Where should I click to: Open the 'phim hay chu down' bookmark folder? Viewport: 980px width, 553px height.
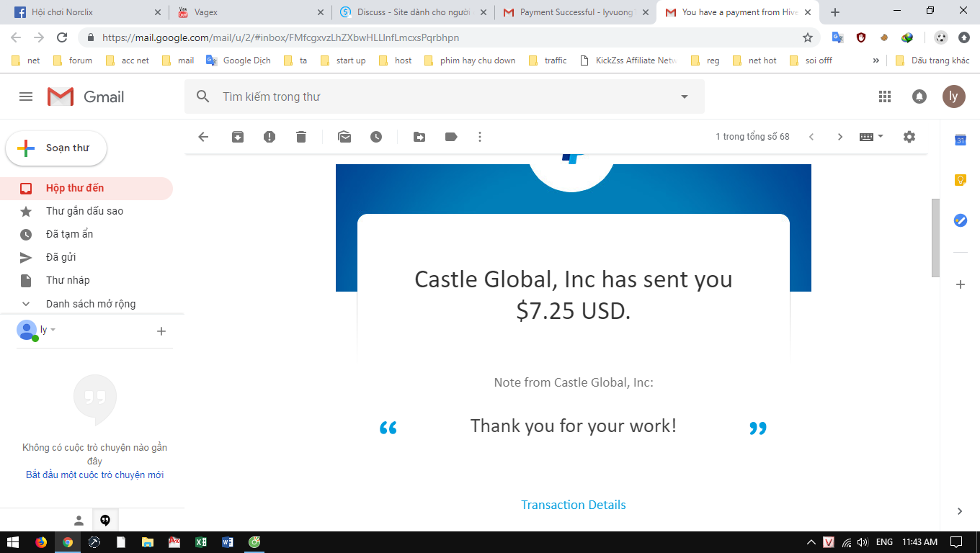(469, 60)
